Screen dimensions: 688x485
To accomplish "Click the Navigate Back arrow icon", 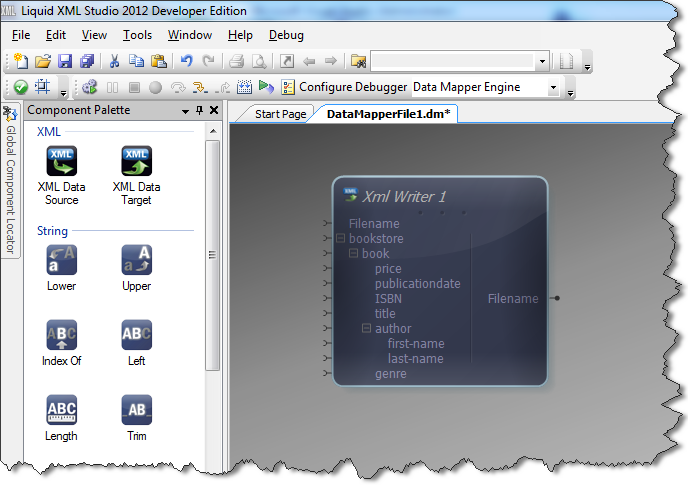I will pos(309,61).
